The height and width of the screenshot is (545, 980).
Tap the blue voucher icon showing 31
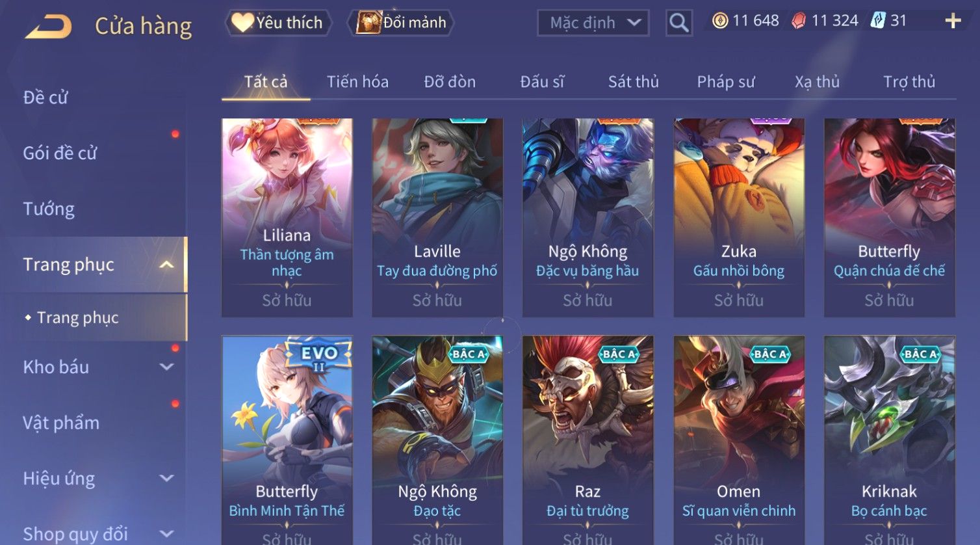click(x=878, y=20)
